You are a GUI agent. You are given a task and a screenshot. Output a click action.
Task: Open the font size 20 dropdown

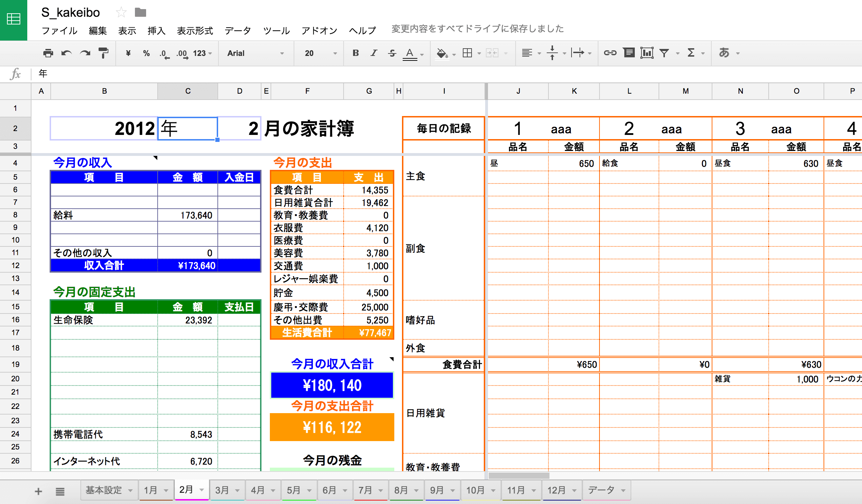(321, 53)
